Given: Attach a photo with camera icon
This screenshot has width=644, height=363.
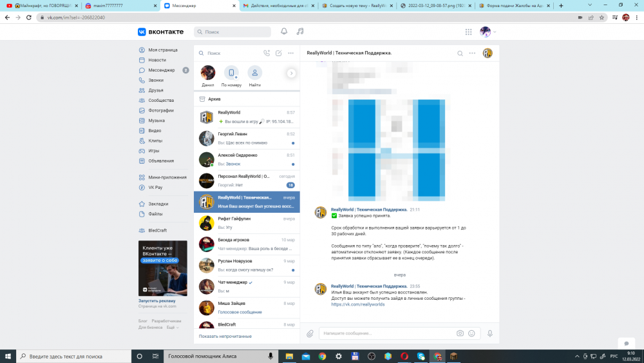Looking at the screenshot, I should click(460, 333).
